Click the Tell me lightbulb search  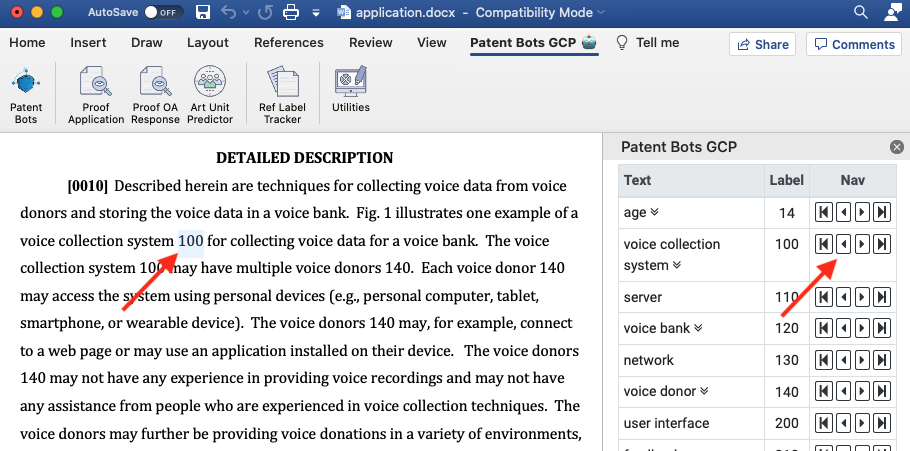tap(647, 42)
